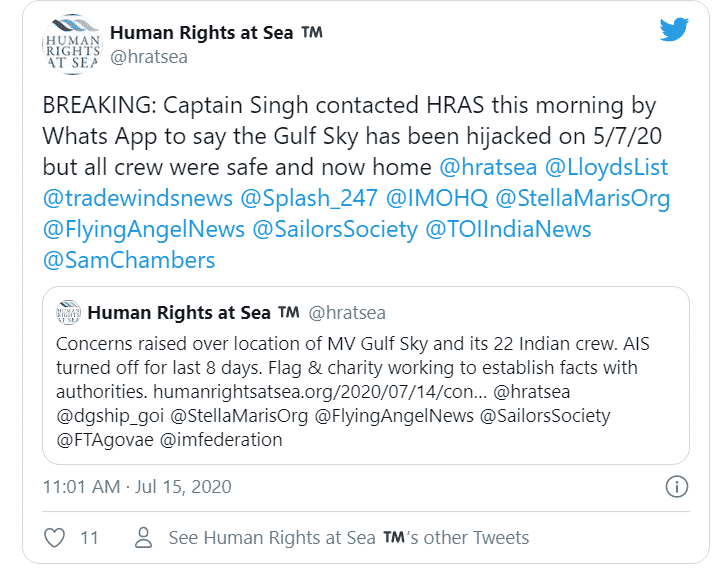Click the @SailorsSociety mention in main tweet
This screenshot has width=727, height=568.
335,230
